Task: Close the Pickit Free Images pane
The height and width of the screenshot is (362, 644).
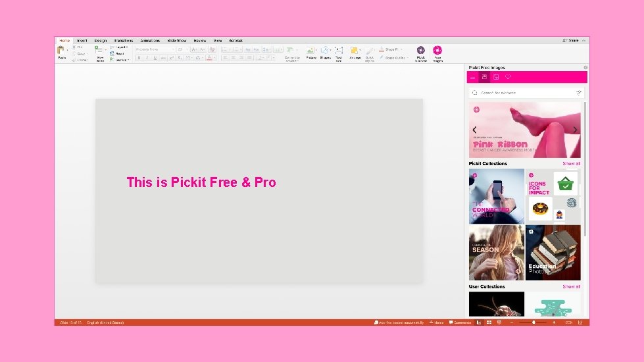Action: 585,67
